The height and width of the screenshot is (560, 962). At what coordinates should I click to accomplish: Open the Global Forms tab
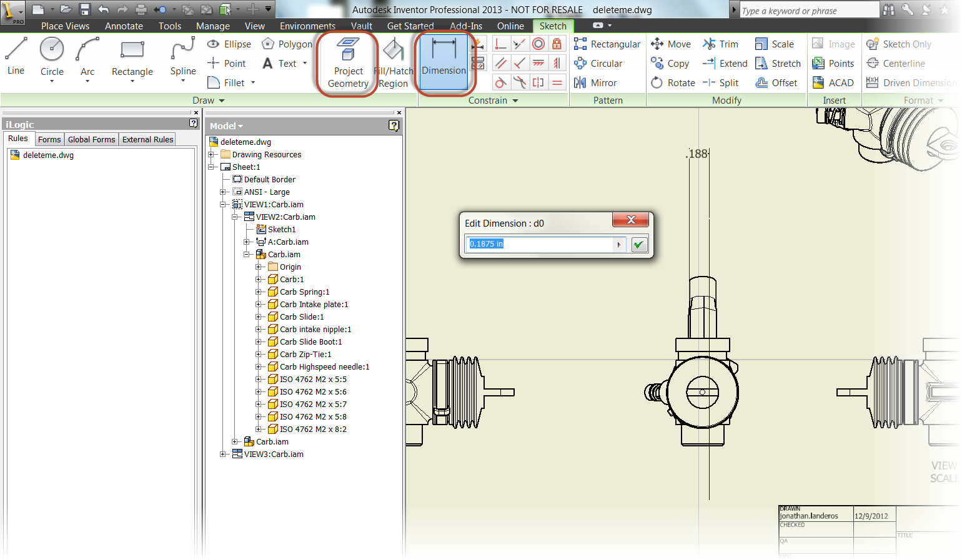point(91,140)
